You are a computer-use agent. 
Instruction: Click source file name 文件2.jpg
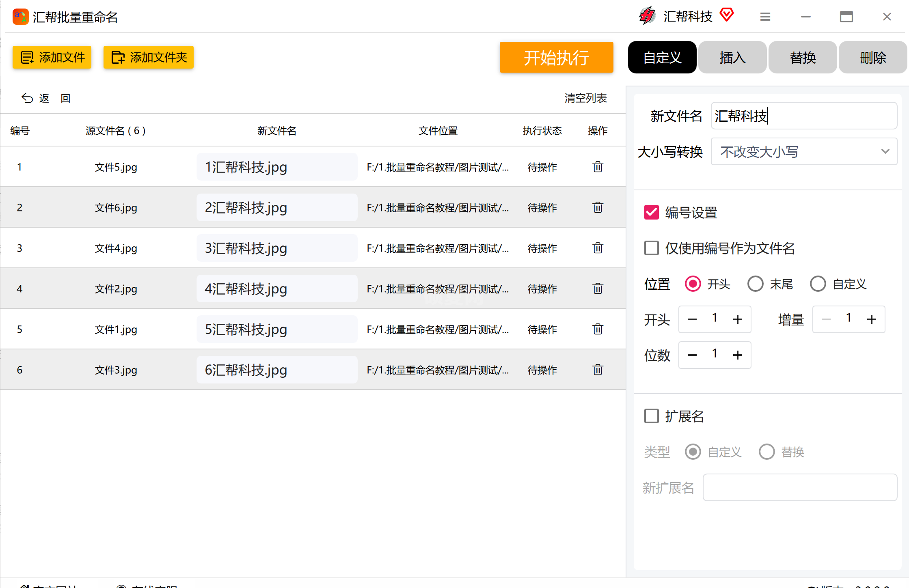pyautogui.click(x=116, y=289)
